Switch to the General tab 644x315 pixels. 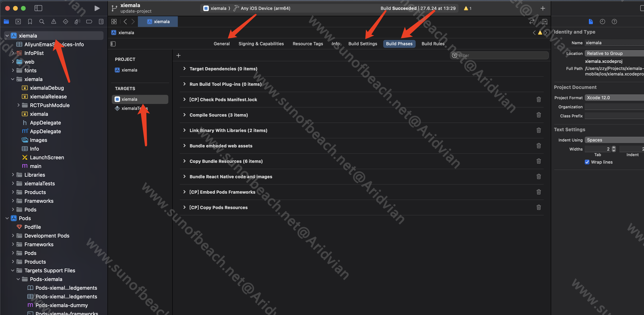click(x=221, y=44)
